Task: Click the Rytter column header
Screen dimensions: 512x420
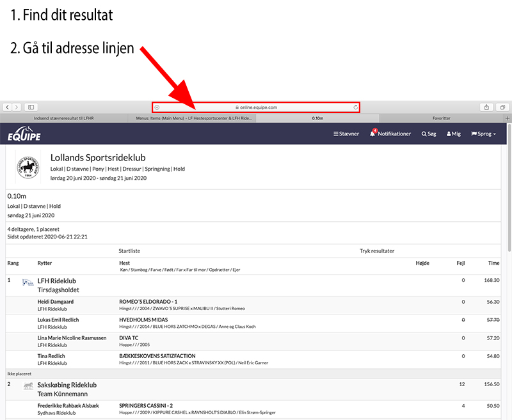Action: [45, 263]
